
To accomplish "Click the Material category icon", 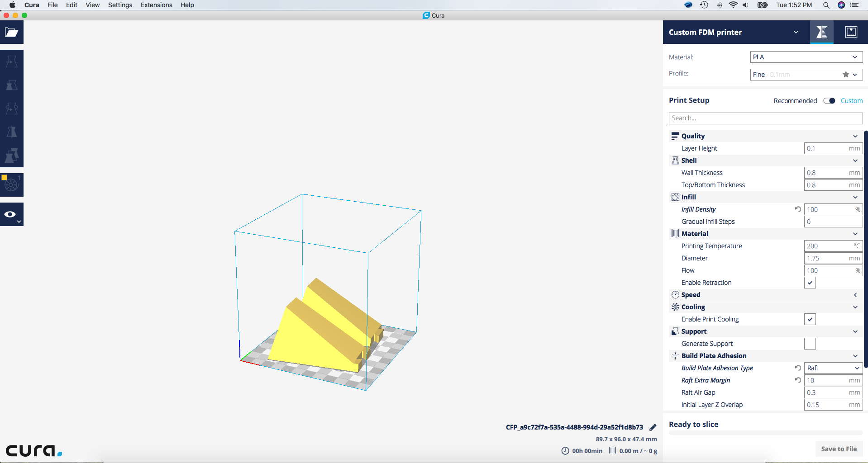I will (675, 233).
